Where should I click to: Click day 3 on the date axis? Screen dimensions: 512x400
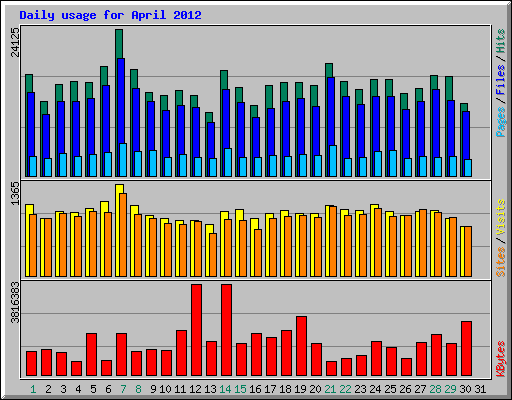(x=63, y=389)
